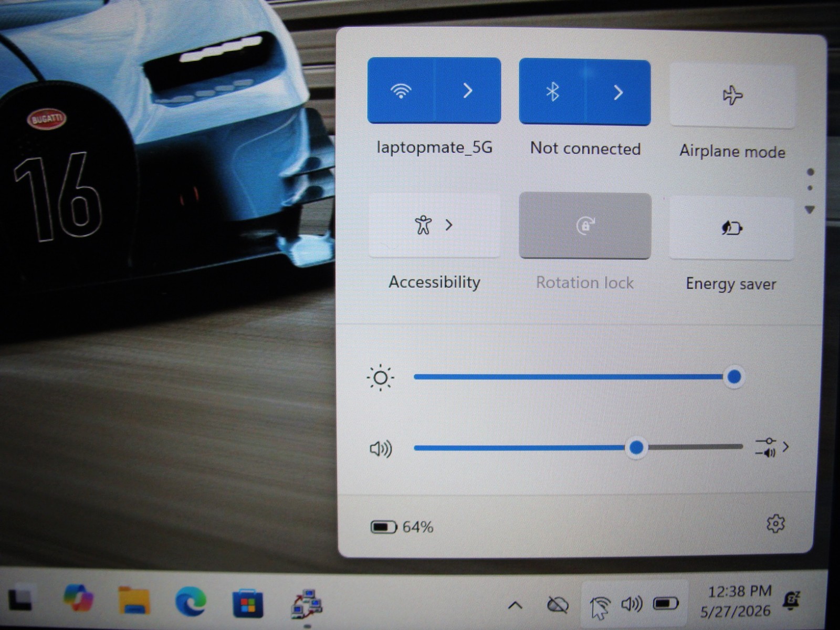Go to next quick settings page arrow
This screenshot has height=630, width=840.
click(x=810, y=209)
